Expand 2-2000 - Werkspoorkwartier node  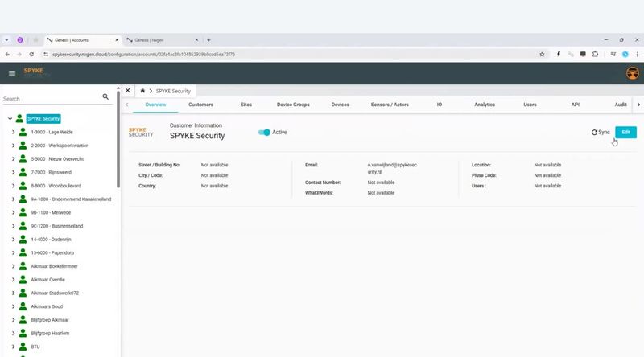click(13, 146)
